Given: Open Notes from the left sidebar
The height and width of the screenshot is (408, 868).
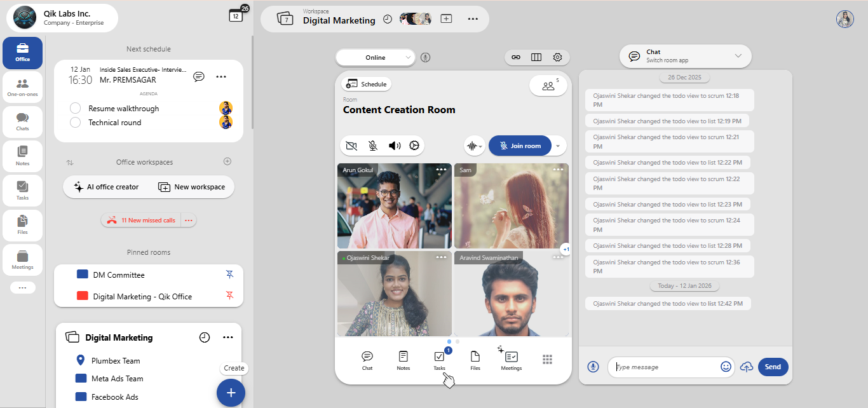Looking at the screenshot, I should [x=22, y=156].
